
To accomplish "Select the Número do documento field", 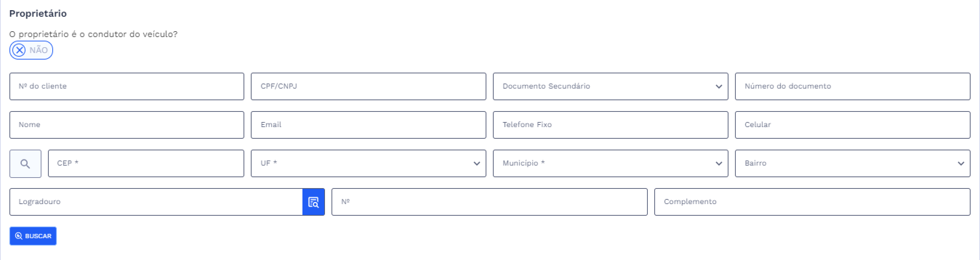I will (x=852, y=87).
